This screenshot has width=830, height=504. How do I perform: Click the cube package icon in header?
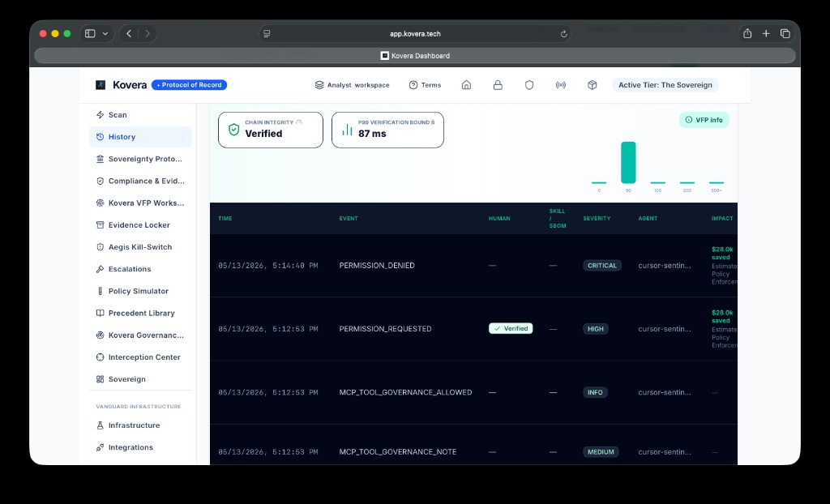593,85
